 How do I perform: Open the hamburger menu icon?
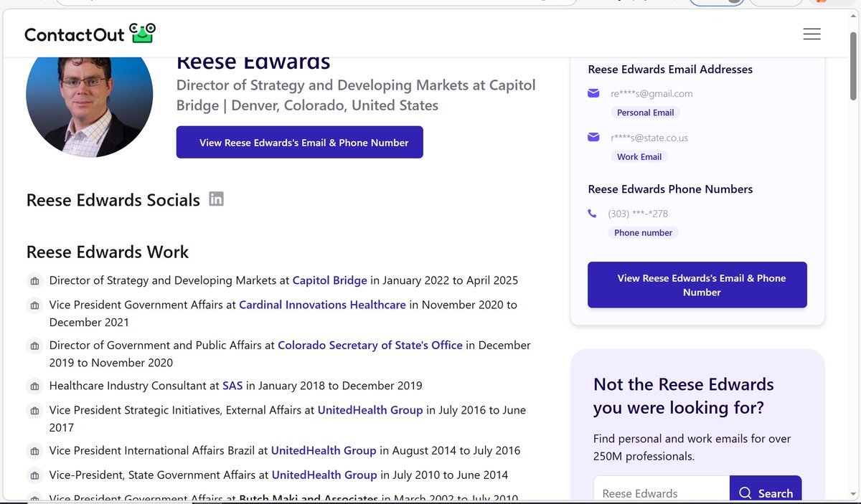811,34
